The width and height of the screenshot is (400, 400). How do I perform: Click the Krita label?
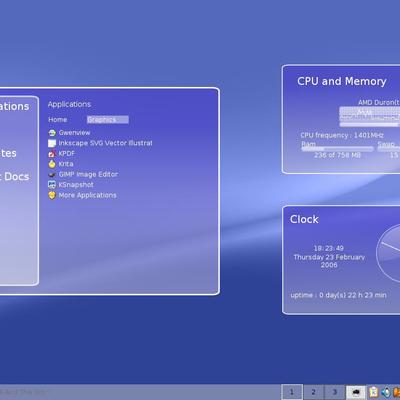click(x=66, y=164)
